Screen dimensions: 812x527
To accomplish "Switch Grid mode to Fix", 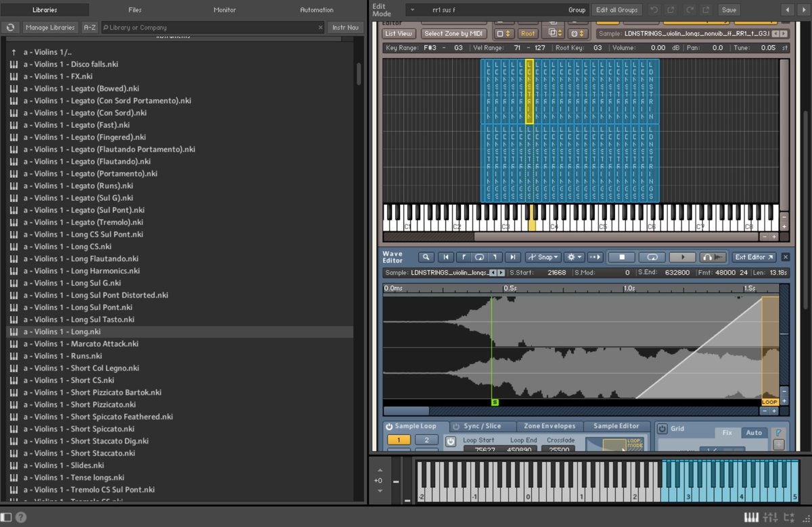I will click(727, 432).
